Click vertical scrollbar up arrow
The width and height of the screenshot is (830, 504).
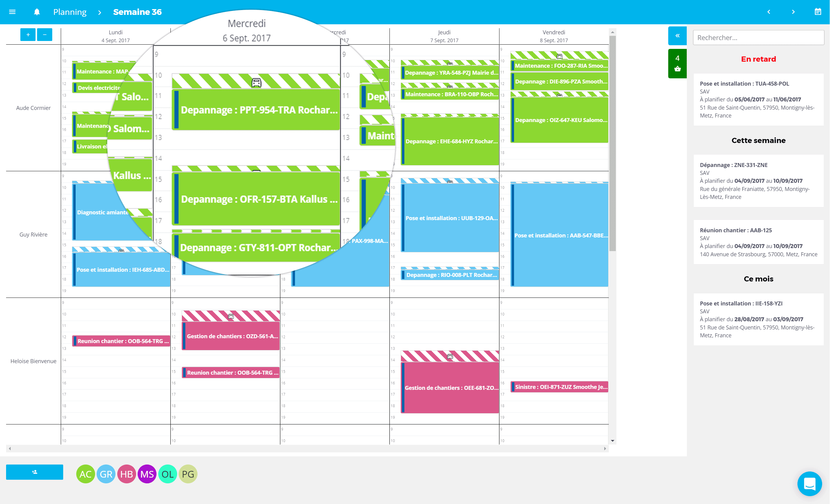coord(612,32)
